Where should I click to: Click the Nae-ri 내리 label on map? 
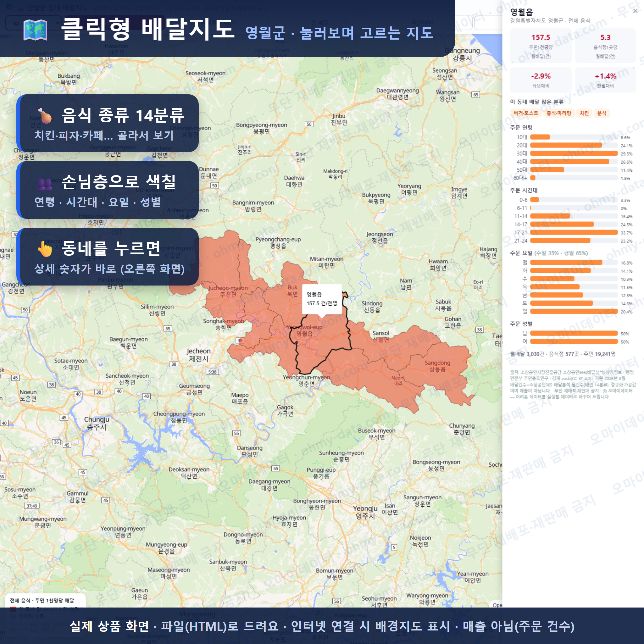coord(398,380)
